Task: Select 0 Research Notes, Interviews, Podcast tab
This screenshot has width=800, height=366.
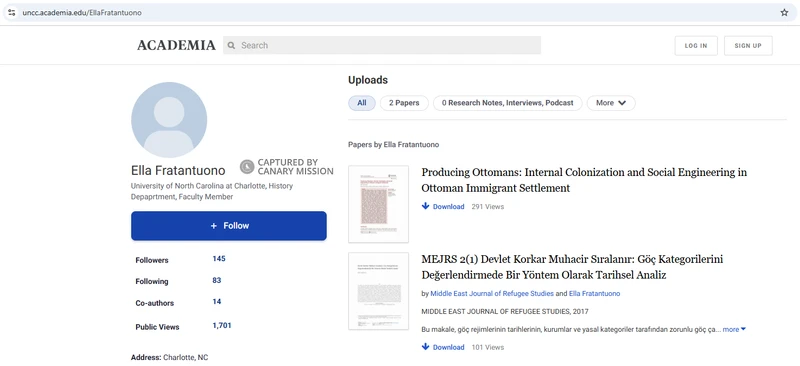Action: [508, 103]
